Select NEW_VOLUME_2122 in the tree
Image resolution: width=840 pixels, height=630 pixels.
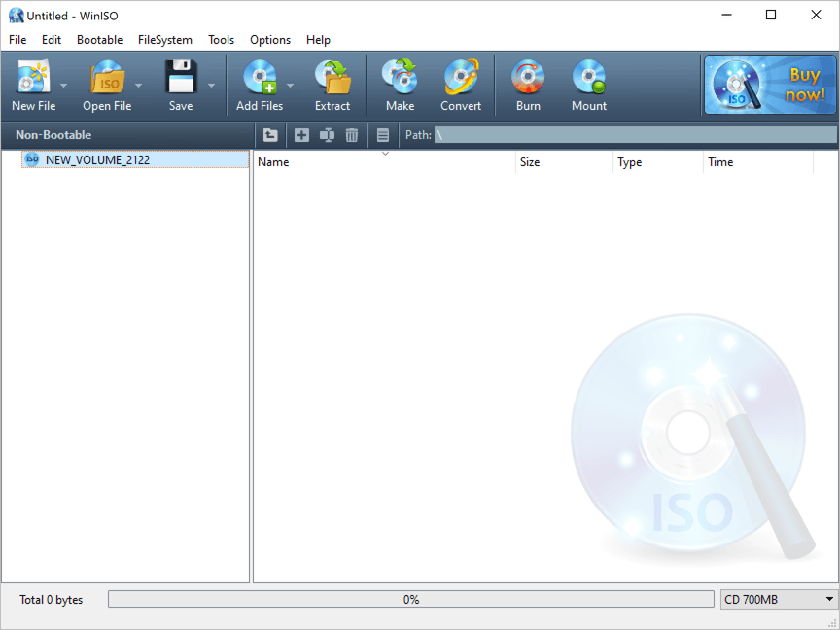pyautogui.click(x=97, y=159)
